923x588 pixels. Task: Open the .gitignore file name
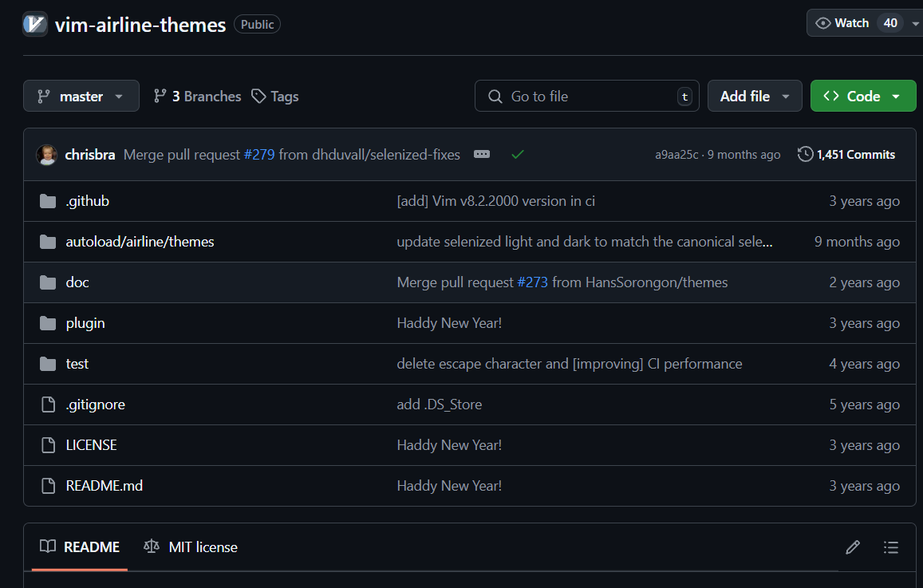click(x=96, y=404)
